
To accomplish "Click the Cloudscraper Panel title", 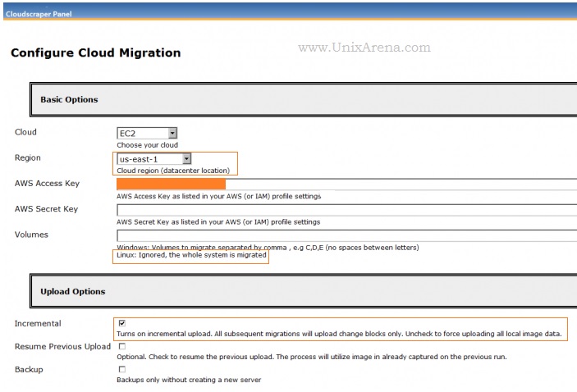I will coord(39,14).
